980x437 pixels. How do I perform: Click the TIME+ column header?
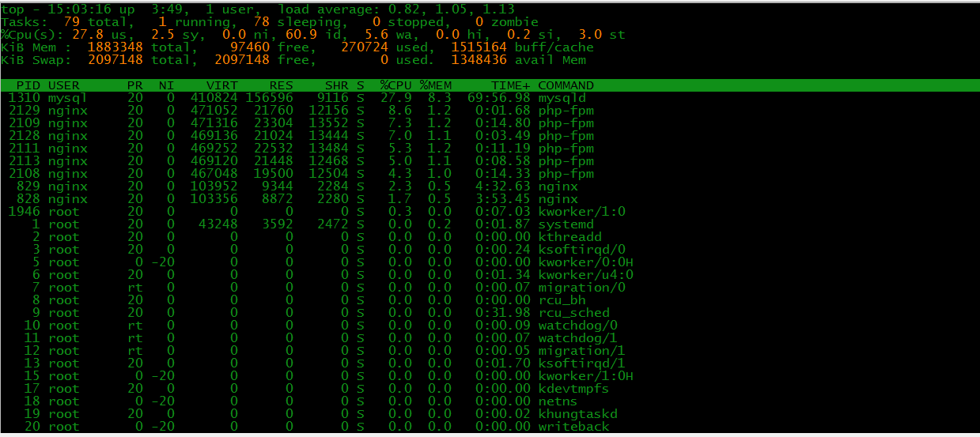pyautogui.click(x=510, y=85)
